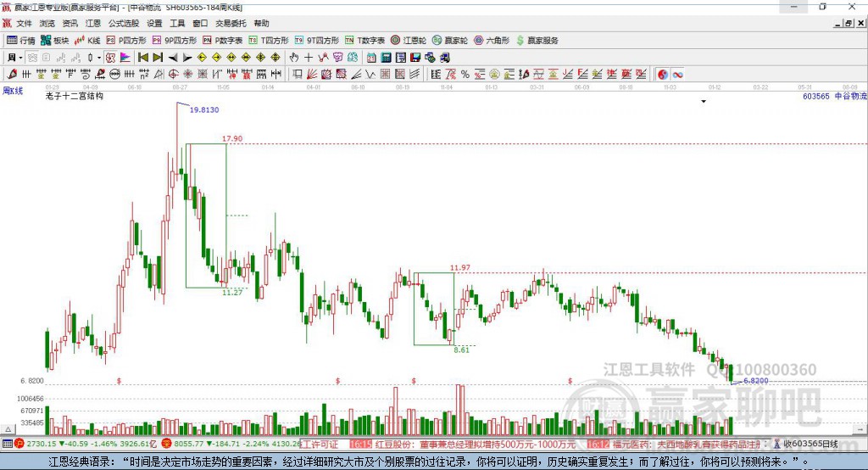Select the red pencil drawing tool icon
The image size is (868, 470).
12,74
